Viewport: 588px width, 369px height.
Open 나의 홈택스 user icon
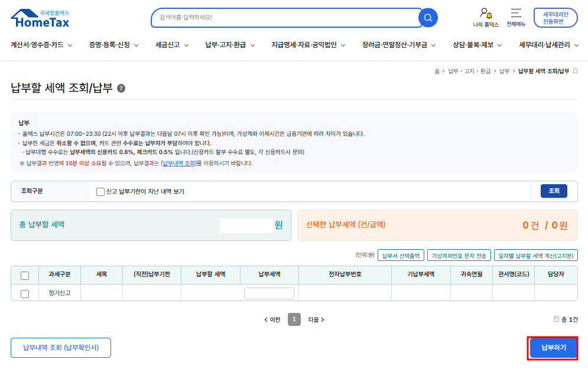coord(486,13)
